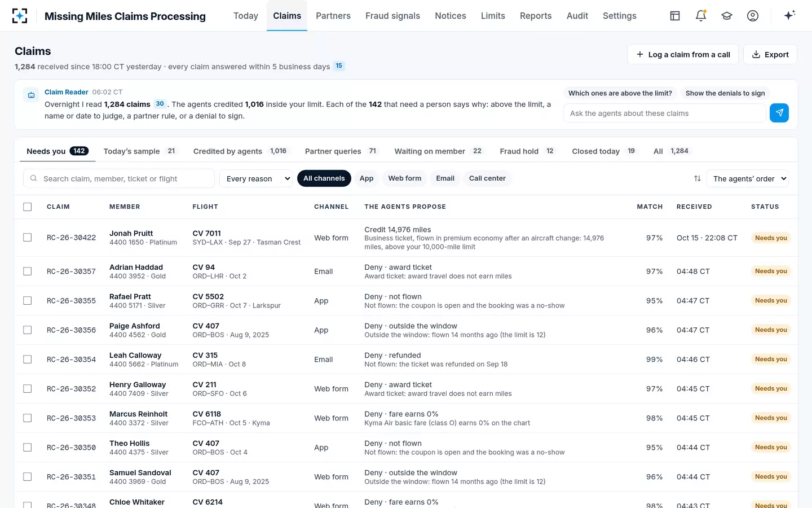Open the layout panel icon in header
This screenshot has width=812, height=508.
675,16
